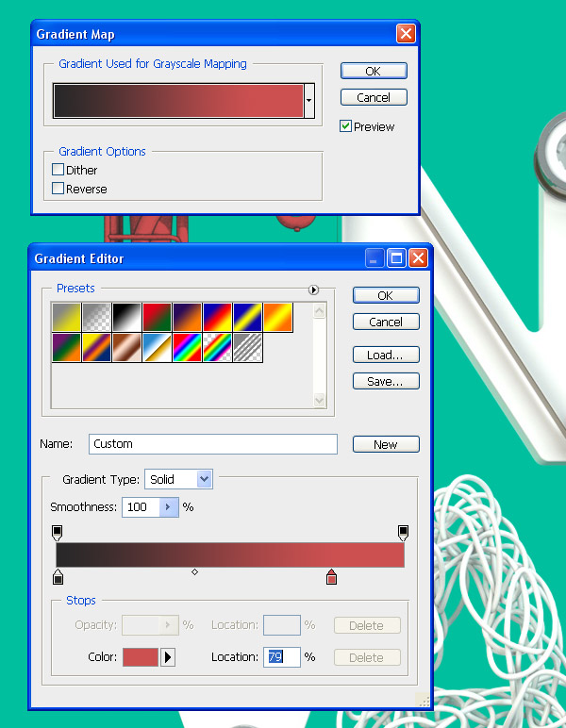
Task: Pick the blue, red, yellow gradient preset
Action: (x=217, y=318)
